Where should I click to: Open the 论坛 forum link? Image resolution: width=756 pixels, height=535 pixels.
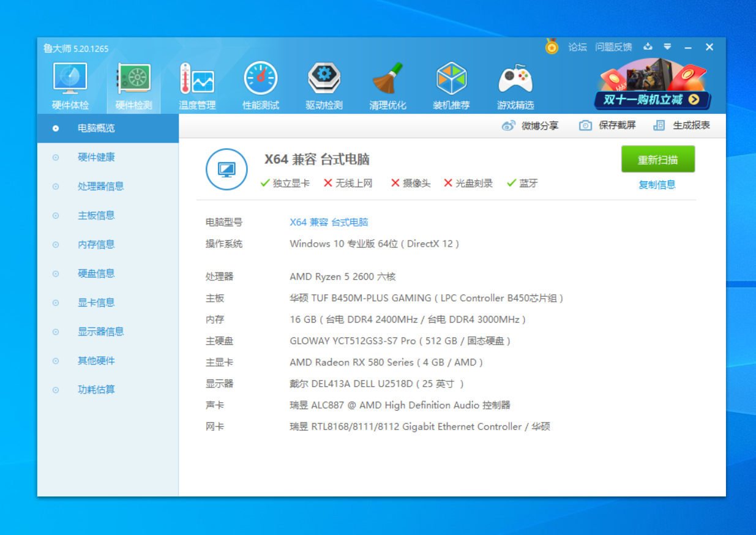click(x=577, y=47)
